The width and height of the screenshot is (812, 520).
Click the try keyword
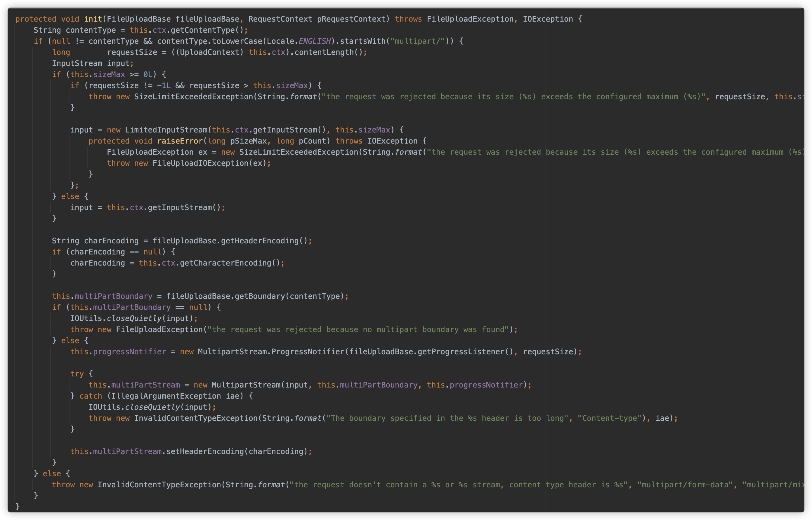pos(77,374)
